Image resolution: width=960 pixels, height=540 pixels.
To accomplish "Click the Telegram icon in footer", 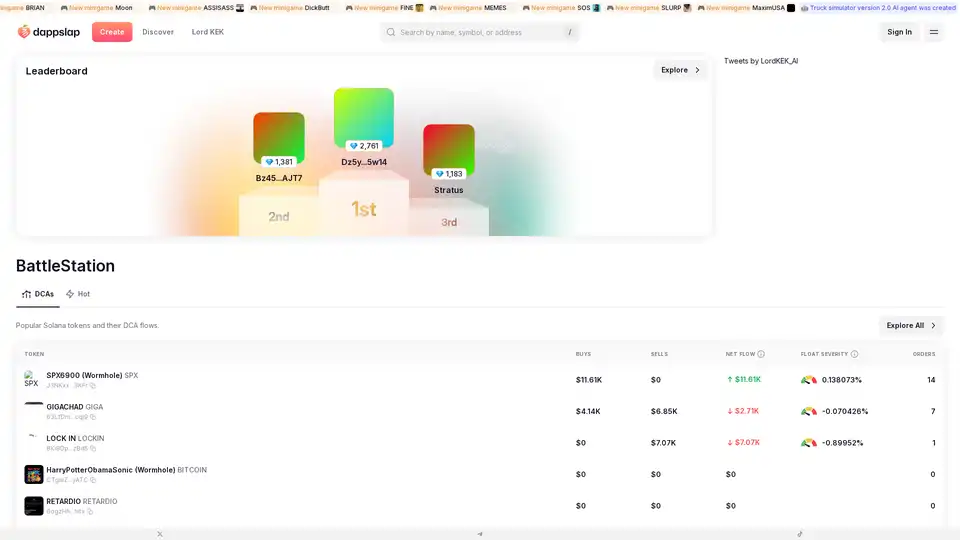I will pos(480,534).
